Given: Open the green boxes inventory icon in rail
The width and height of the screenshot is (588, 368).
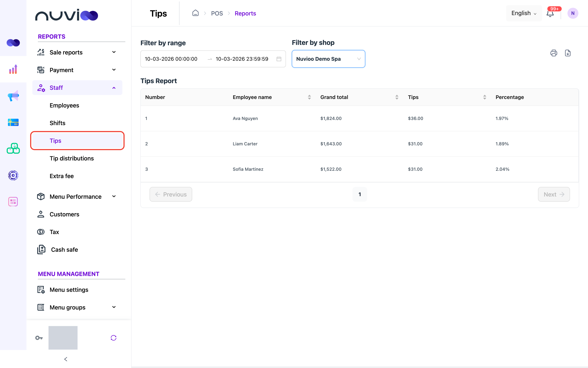Looking at the screenshot, I should [x=13, y=148].
